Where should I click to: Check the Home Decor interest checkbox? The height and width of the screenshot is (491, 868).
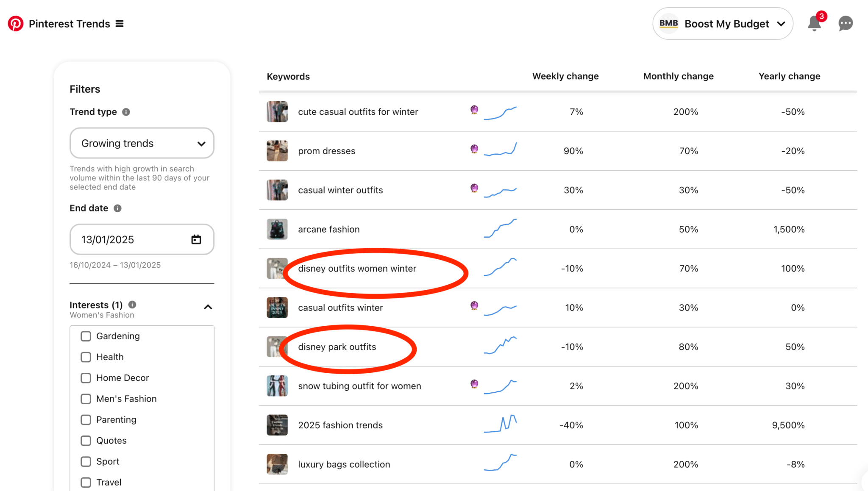pyautogui.click(x=86, y=378)
